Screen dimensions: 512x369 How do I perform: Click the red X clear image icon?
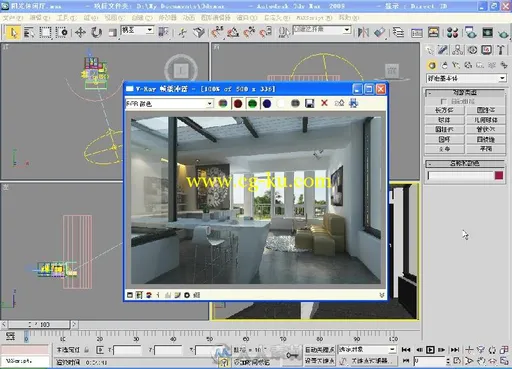click(324, 103)
